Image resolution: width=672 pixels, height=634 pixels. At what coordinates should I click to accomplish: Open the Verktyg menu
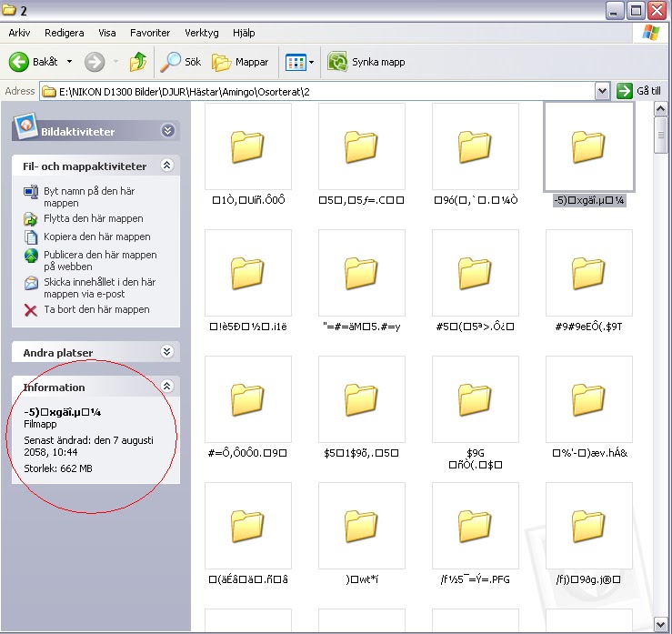click(201, 33)
